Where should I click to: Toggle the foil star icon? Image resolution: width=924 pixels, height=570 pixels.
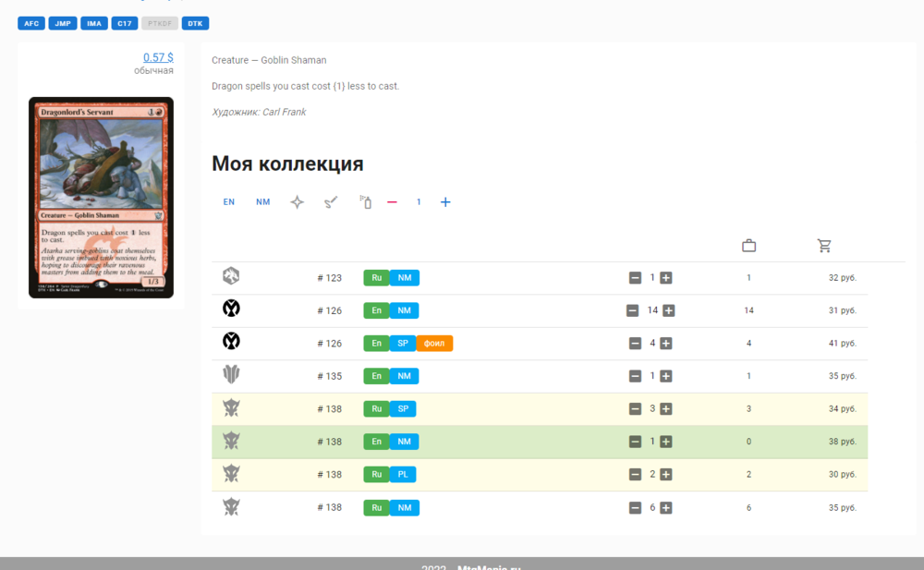point(297,202)
